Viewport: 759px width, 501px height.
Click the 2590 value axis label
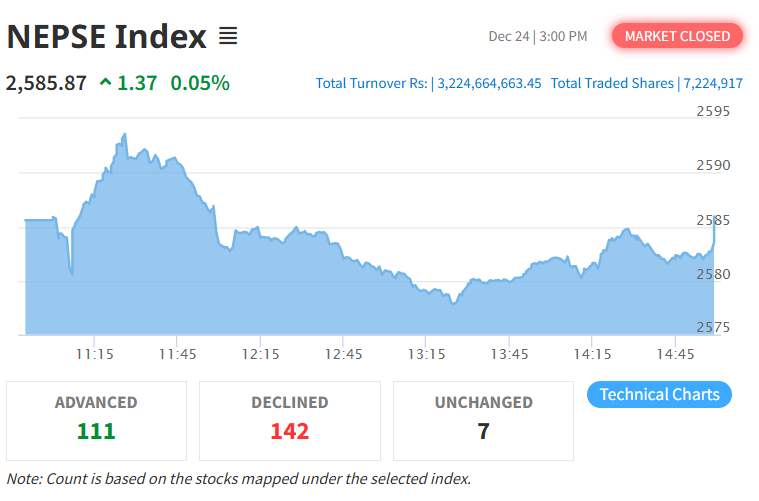[713, 165]
